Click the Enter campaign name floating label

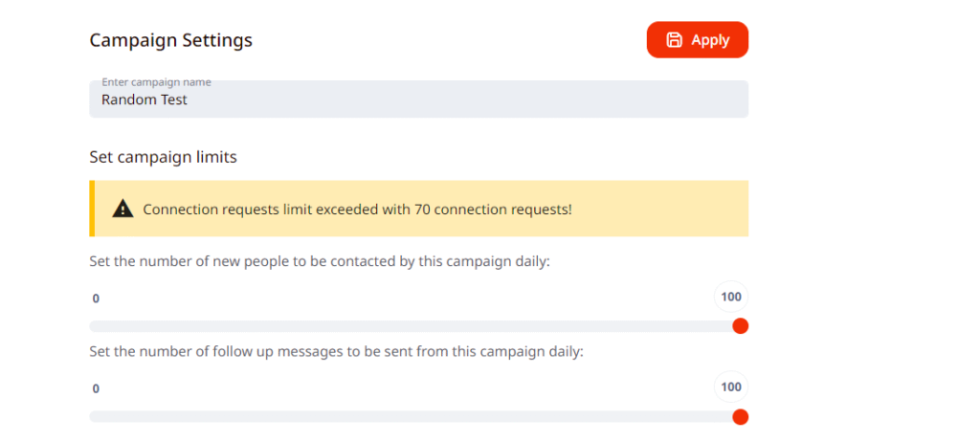[156, 82]
